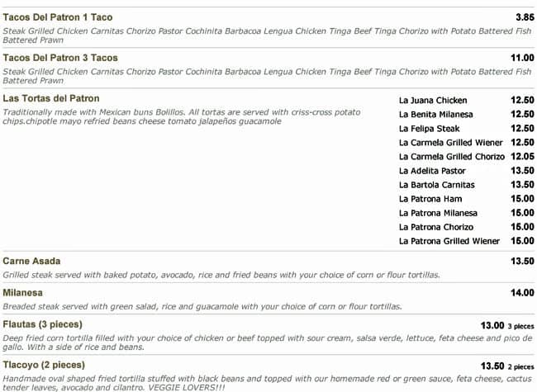Select the Flautas (3 pieces) item
Image resolution: width=537 pixels, height=392 pixels.
pos(44,324)
